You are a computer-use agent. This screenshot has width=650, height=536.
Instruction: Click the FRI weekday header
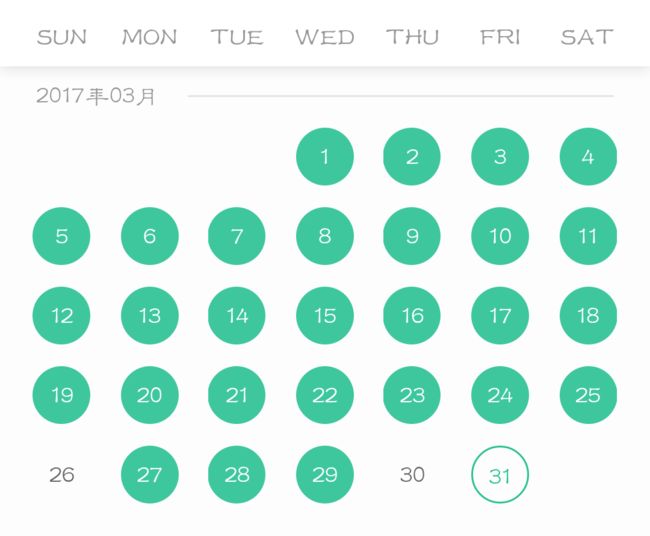[x=500, y=37]
